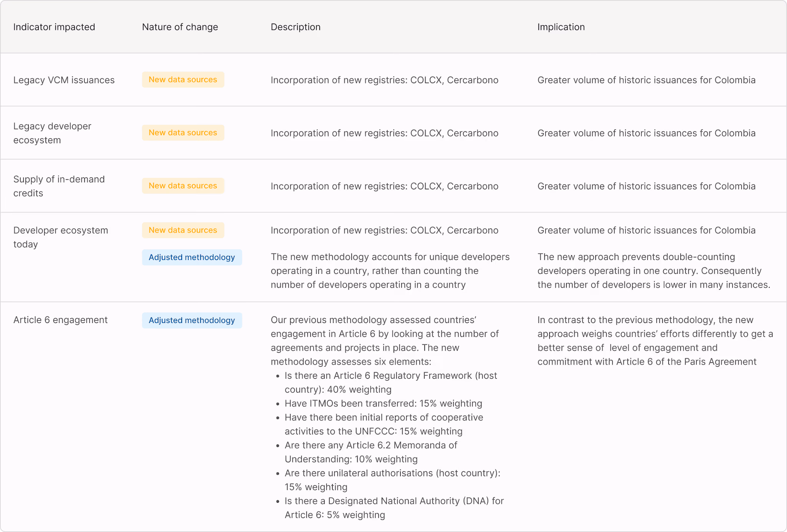Click the double-counting developers implication text
Viewport: 787px width, 532px height.
click(654, 271)
